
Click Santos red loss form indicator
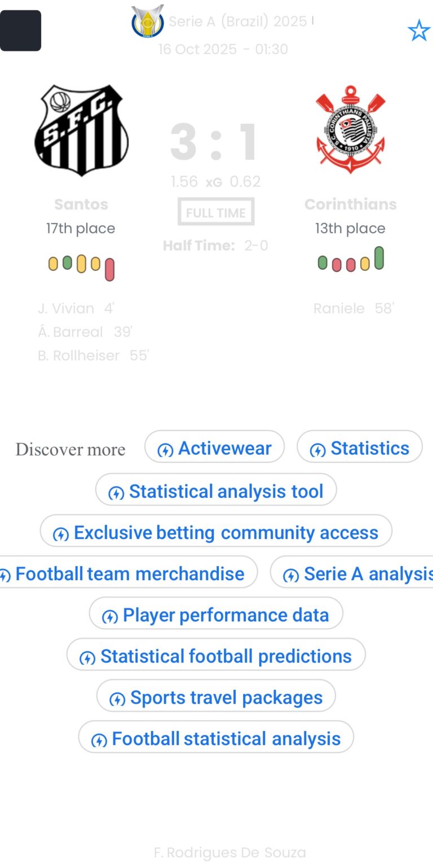pos(109,269)
